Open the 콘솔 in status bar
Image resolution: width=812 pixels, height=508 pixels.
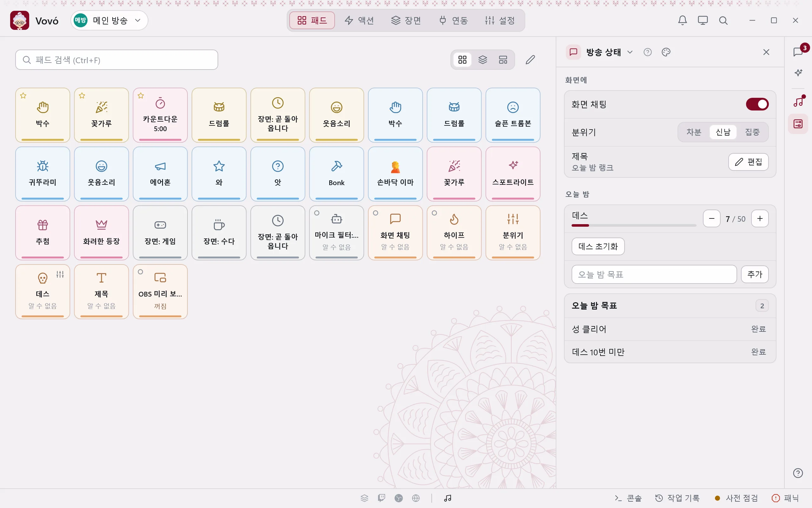point(627,498)
